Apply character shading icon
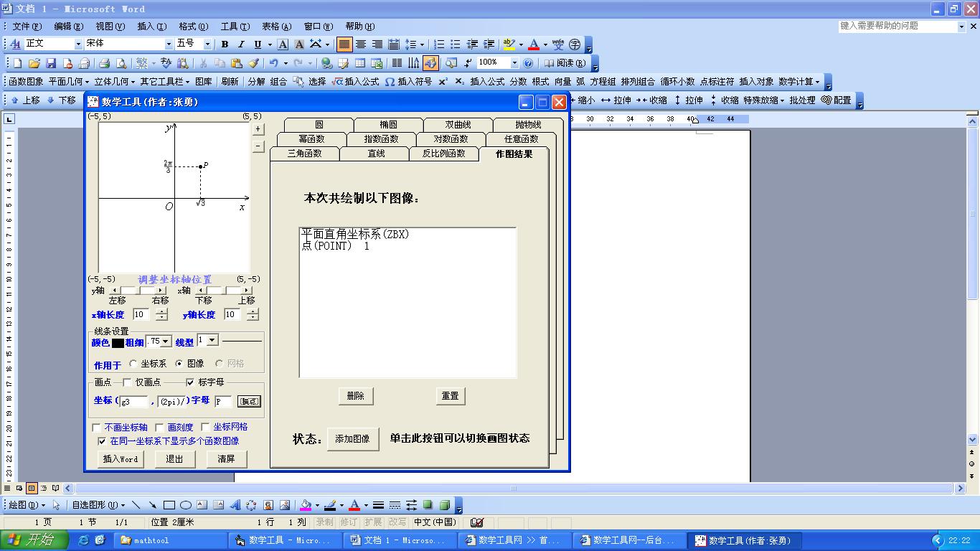980x551 pixels. (x=299, y=44)
